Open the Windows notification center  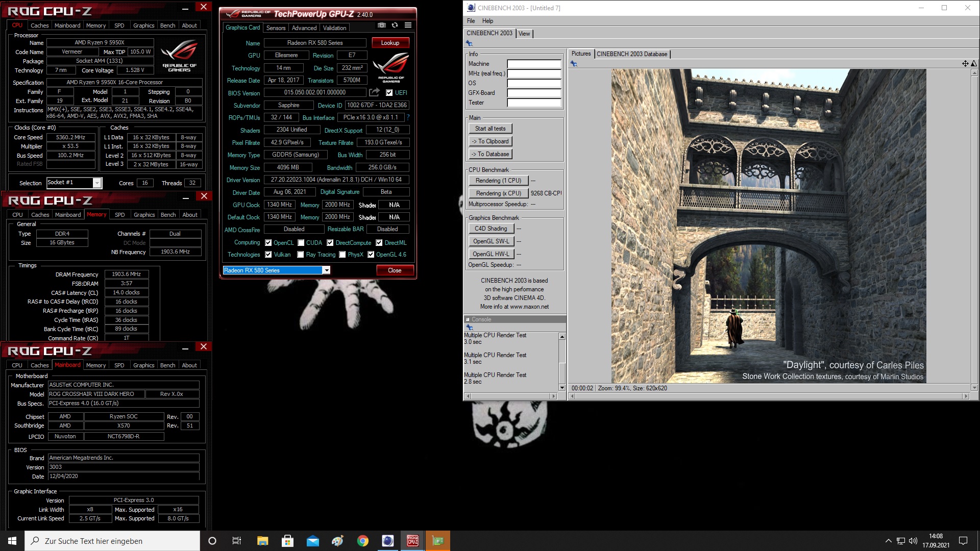pos(963,541)
